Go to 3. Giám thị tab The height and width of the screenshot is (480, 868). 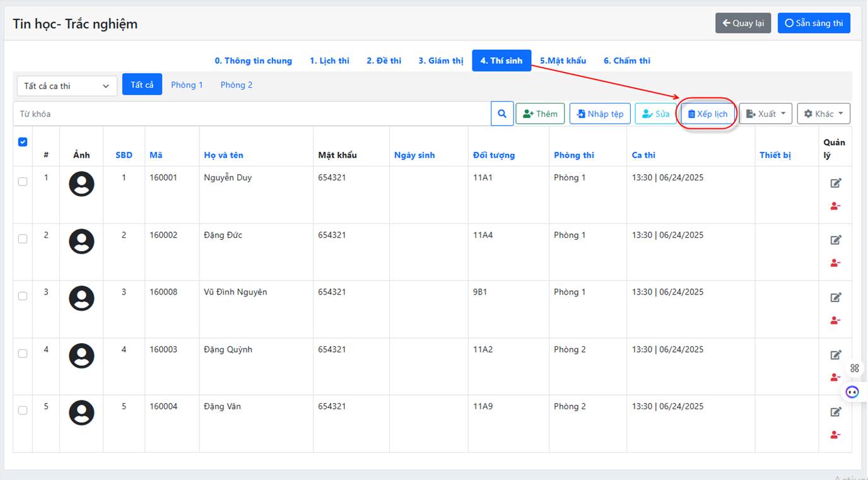click(440, 61)
